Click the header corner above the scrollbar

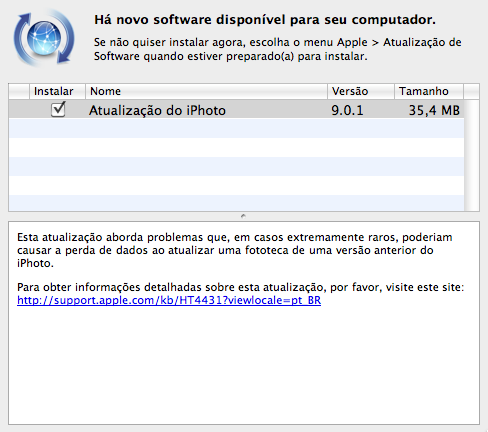tap(472, 91)
